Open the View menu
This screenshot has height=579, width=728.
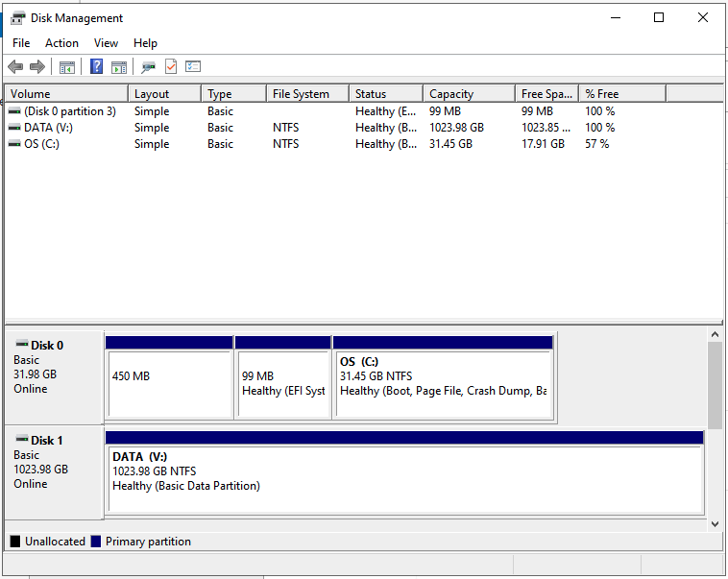tap(106, 43)
